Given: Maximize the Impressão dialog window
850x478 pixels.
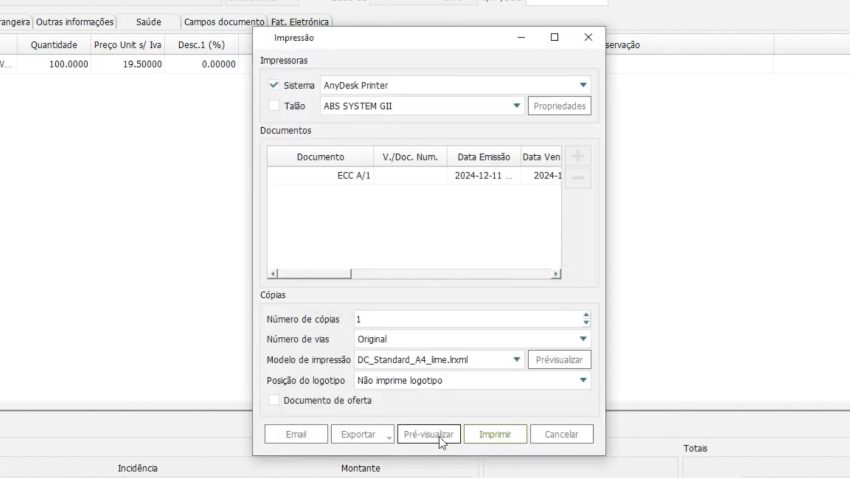Looking at the screenshot, I should tap(554, 37).
